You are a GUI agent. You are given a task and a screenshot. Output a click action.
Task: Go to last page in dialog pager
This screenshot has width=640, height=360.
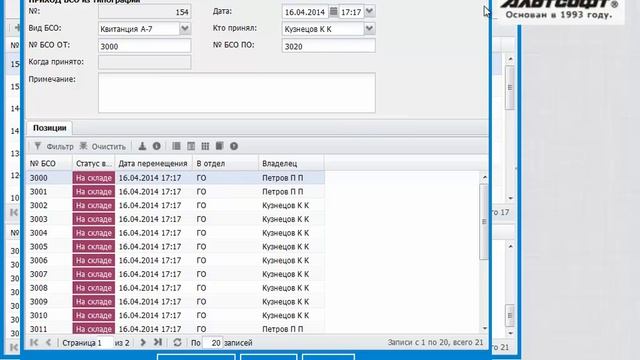158,342
